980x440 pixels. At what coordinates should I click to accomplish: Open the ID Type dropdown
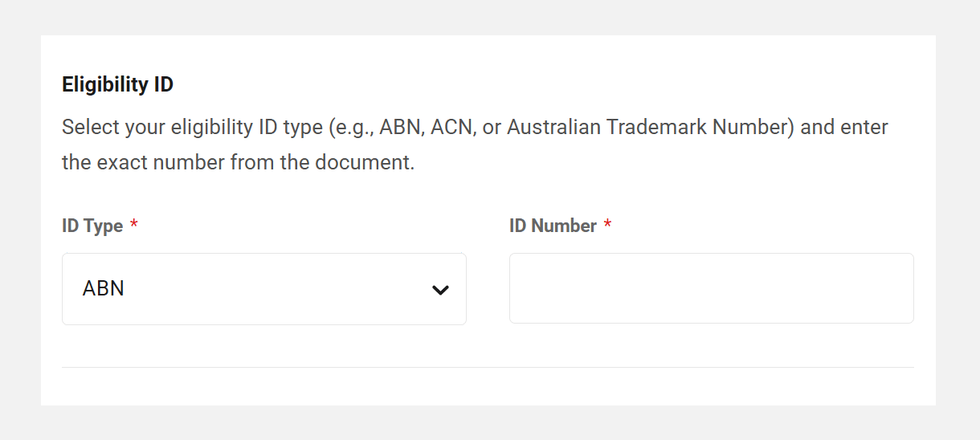click(263, 289)
